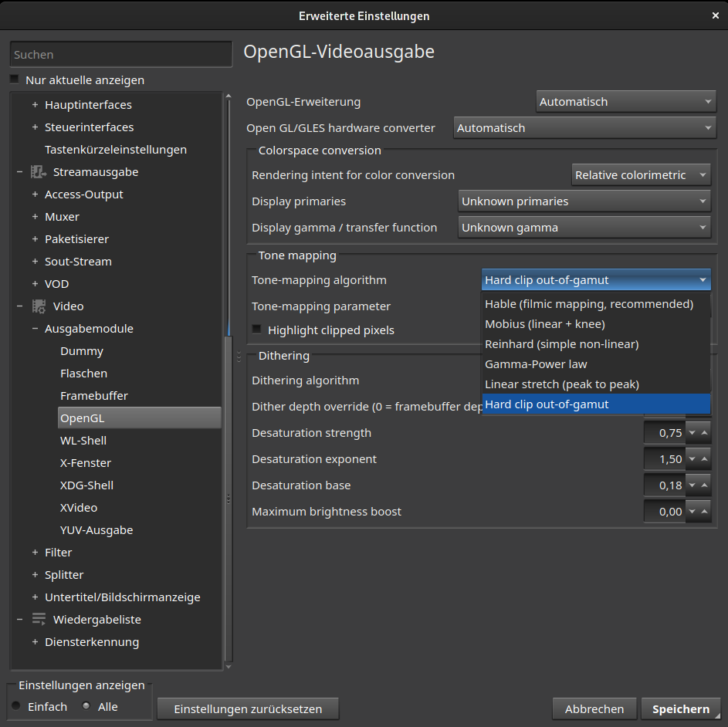Open Rendering intent Relative colorimetric dropdown
The width and height of the screenshot is (728, 727).
point(640,175)
